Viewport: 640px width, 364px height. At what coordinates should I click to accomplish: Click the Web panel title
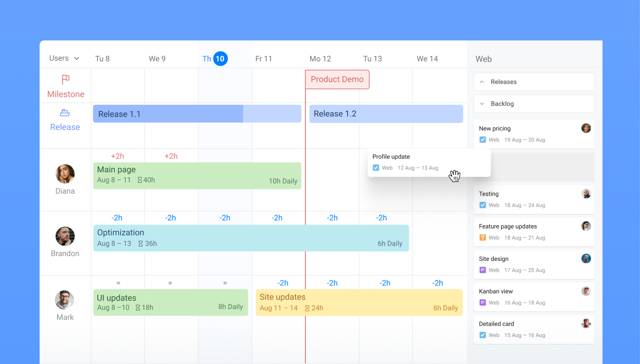(x=483, y=59)
